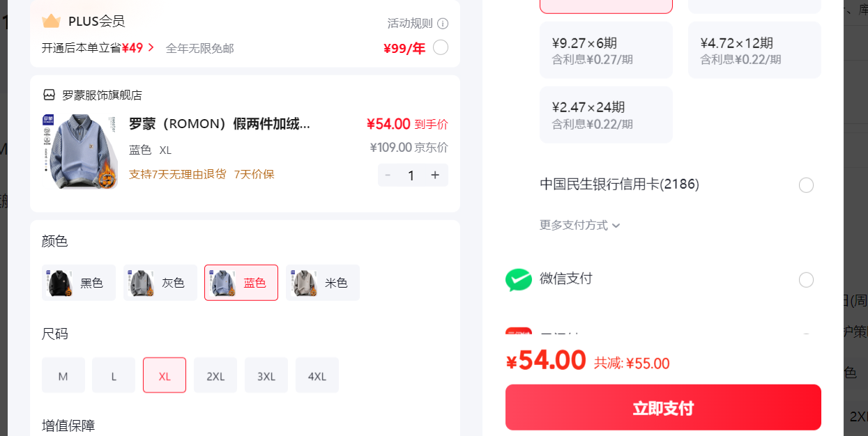Choose the ¥9.27×6期 installment option
The height and width of the screenshot is (436, 868).
[x=607, y=50]
